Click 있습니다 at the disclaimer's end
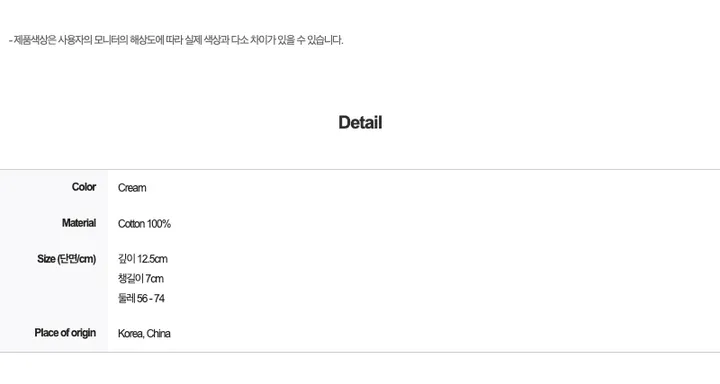The height and width of the screenshot is (384, 720). coord(325,40)
